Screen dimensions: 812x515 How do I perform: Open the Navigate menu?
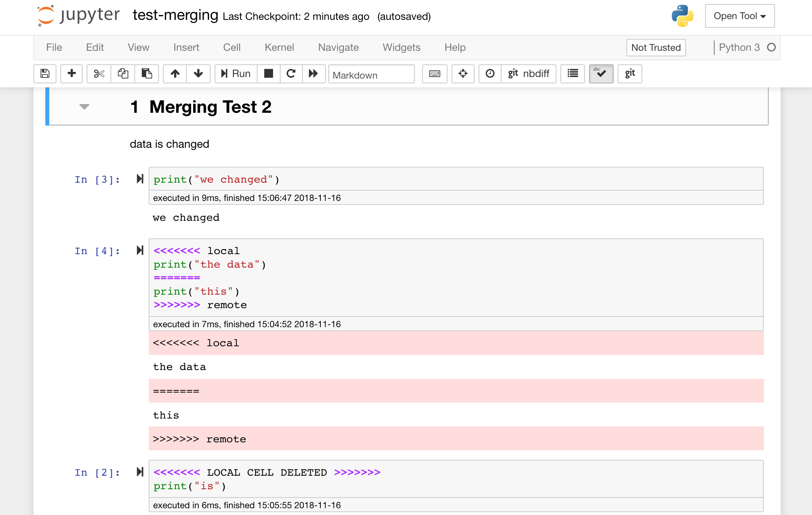point(338,47)
